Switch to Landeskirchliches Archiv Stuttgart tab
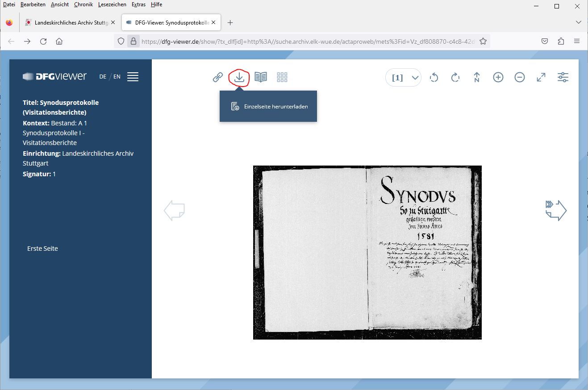Viewport: 588px width, 390px height. (x=70, y=22)
